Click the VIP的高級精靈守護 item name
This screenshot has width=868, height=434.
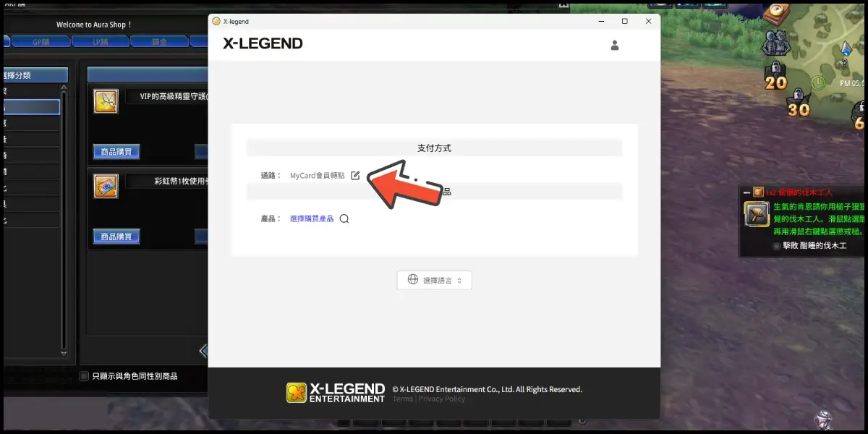pos(174,96)
